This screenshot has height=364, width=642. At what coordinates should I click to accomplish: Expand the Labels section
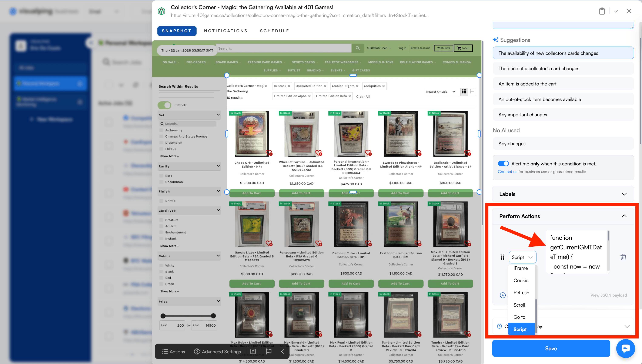(x=625, y=194)
